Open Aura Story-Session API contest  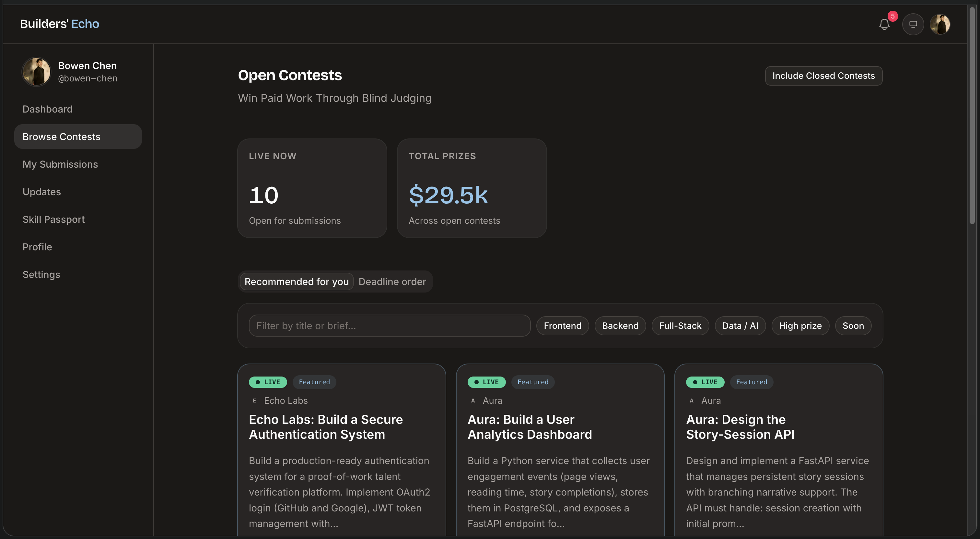pyautogui.click(x=740, y=427)
